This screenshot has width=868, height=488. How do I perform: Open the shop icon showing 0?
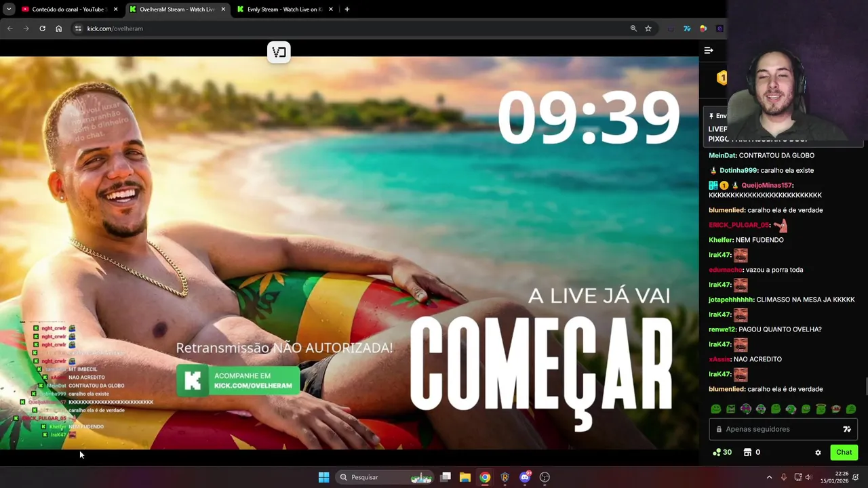pos(751,452)
